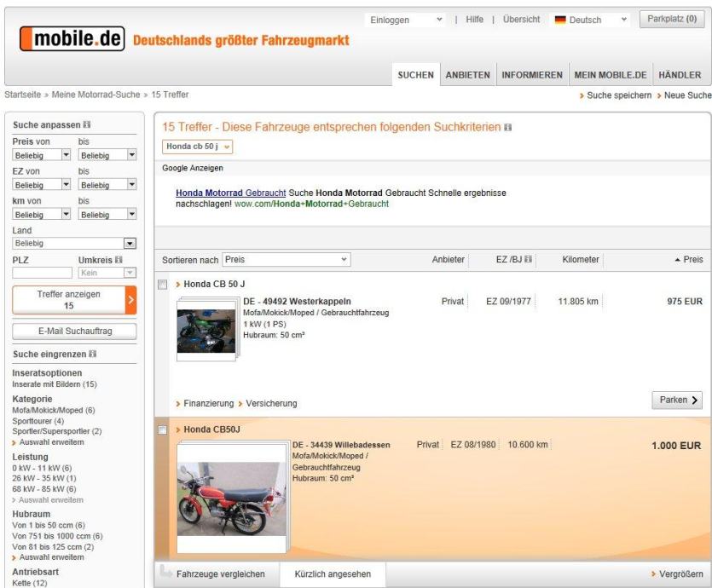The image size is (712, 588).
Task: Filter by Sportler/Supersportler (2)
Action: [57, 431]
